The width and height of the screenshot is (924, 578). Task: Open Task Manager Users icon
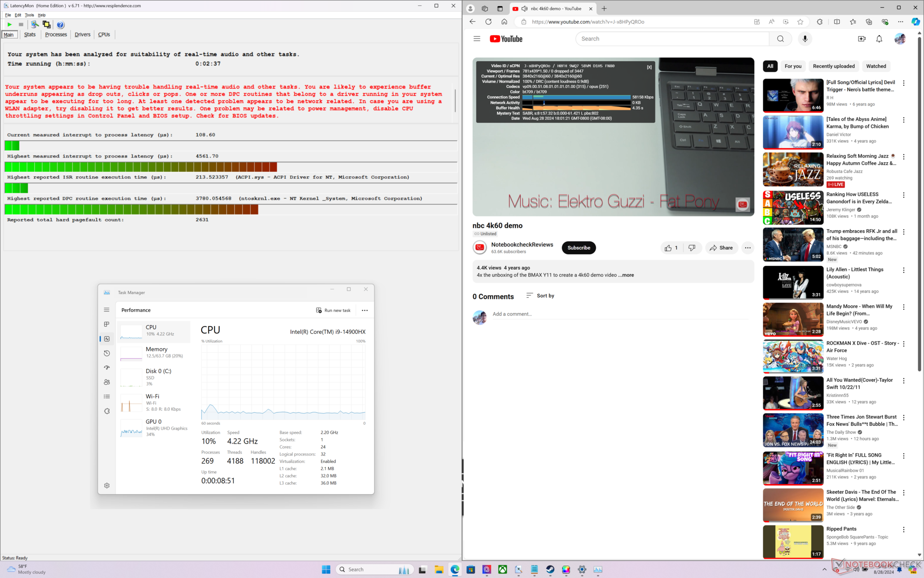click(x=107, y=382)
